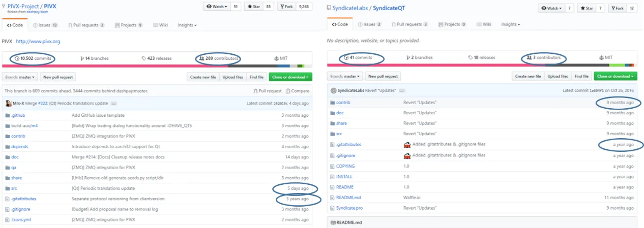This screenshot has width=644, height=228.
Task: Open the INSTALL file in SyndicateQT
Action: point(344,177)
